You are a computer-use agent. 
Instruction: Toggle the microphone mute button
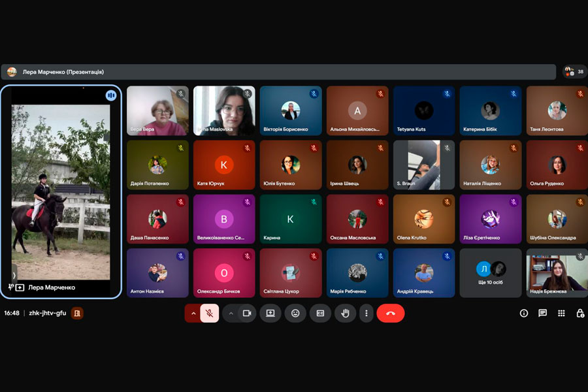[209, 313]
